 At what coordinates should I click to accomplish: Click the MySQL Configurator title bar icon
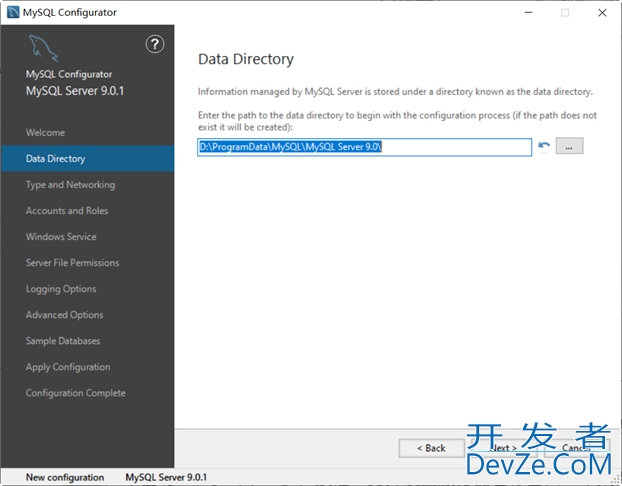click(13, 12)
